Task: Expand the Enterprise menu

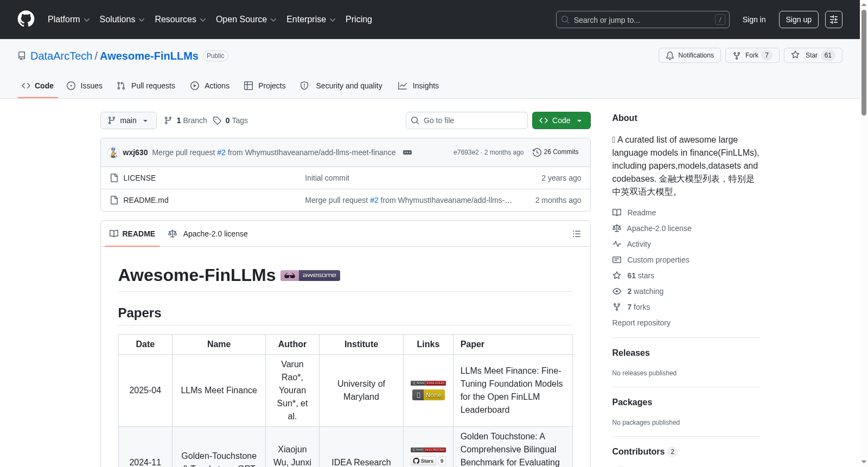Action: [311, 20]
